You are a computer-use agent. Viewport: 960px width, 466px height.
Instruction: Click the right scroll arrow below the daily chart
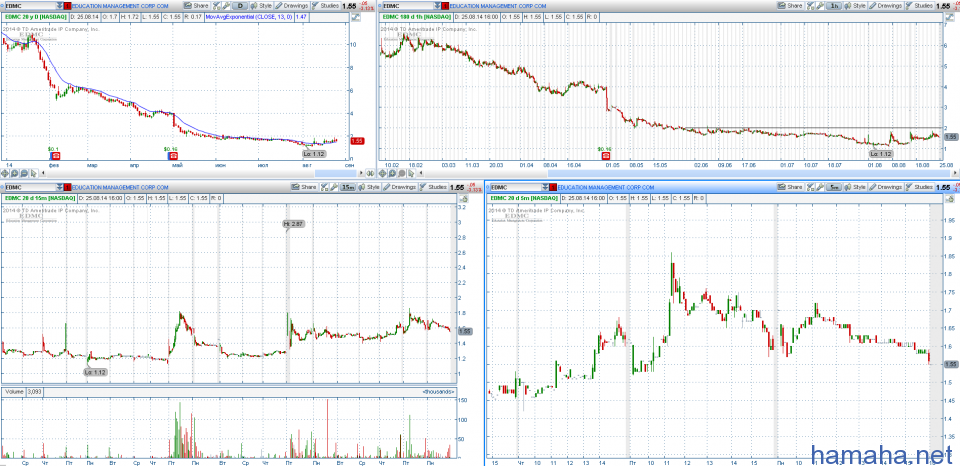[361, 173]
